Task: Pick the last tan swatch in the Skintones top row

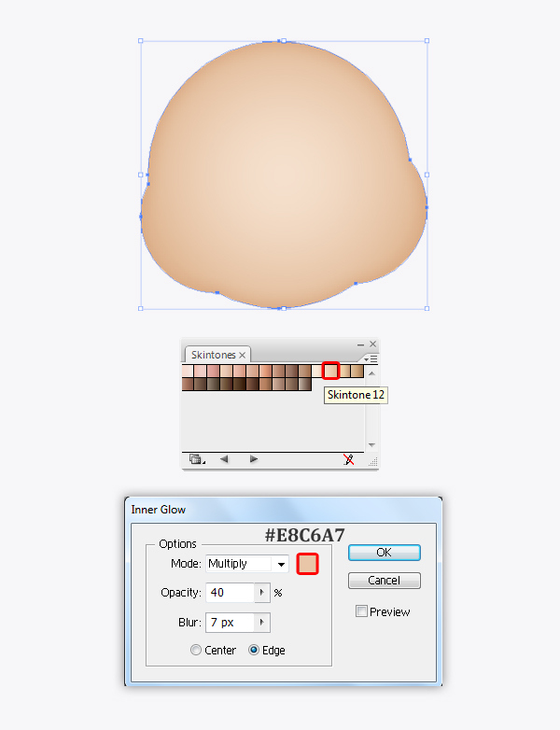Action: click(357, 371)
